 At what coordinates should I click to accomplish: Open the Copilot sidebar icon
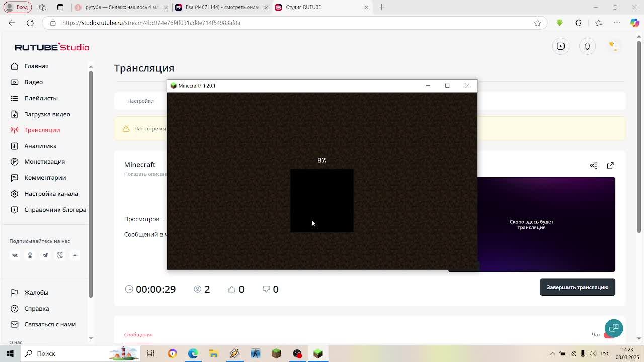[635, 23]
